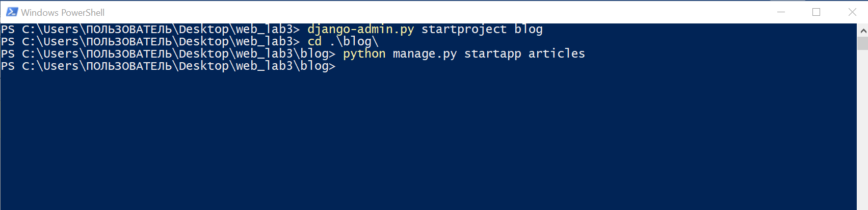Viewport: 868px width, 210px height.
Task: Click the python command in yellow
Action: pos(364,54)
